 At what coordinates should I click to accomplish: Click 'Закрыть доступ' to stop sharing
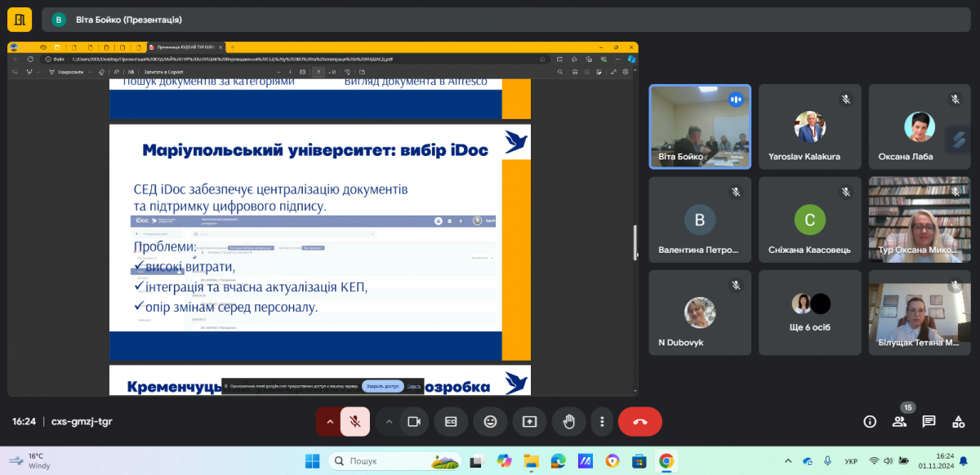point(382,386)
